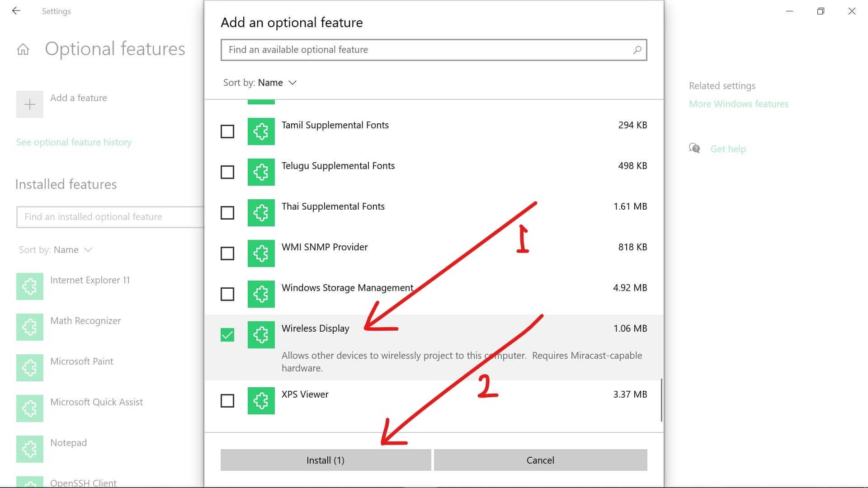Click the Microsoft Paint installed feature name

click(82, 361)
